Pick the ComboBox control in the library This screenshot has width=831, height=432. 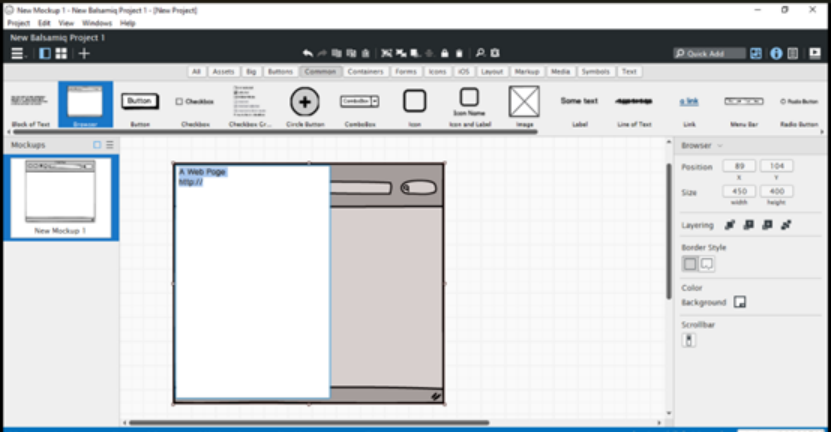click(360, 105)
